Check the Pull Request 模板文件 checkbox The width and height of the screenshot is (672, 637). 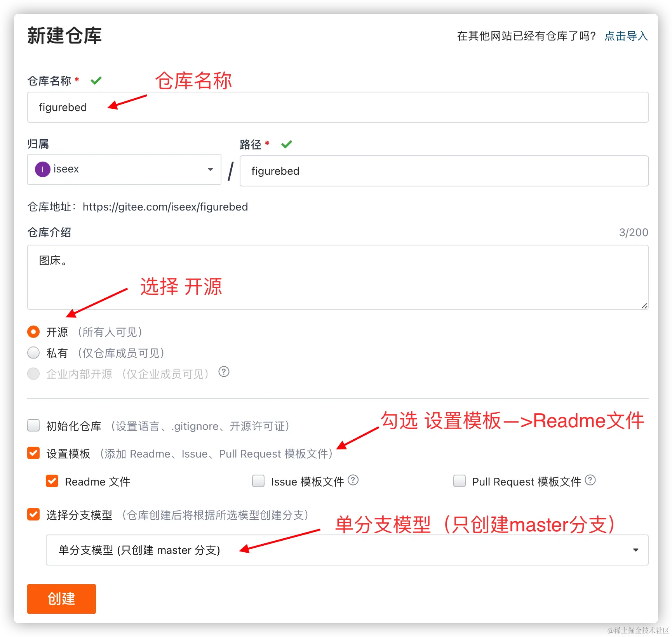460,481
